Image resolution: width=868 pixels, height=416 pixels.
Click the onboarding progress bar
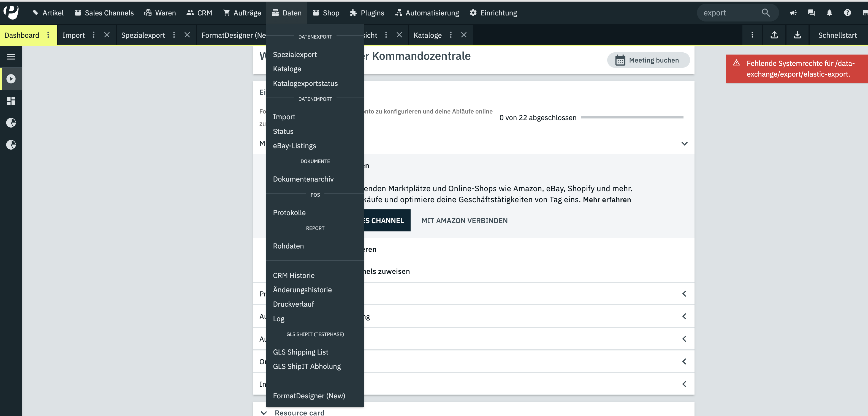click(x=632, y=117)
